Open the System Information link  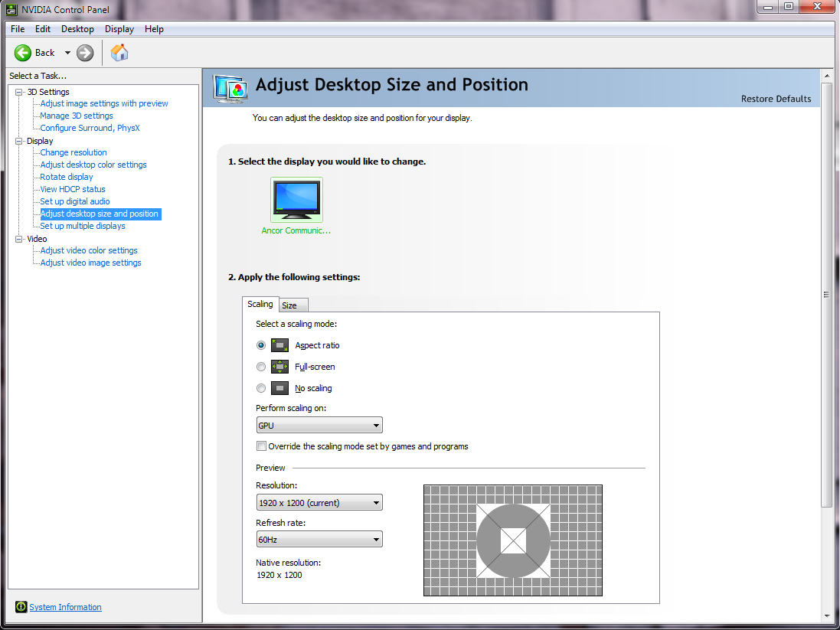pos(65,607)
